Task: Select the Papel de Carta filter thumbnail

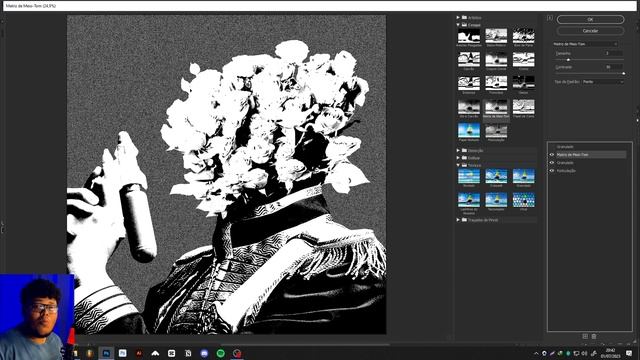Action: point(524,107)
